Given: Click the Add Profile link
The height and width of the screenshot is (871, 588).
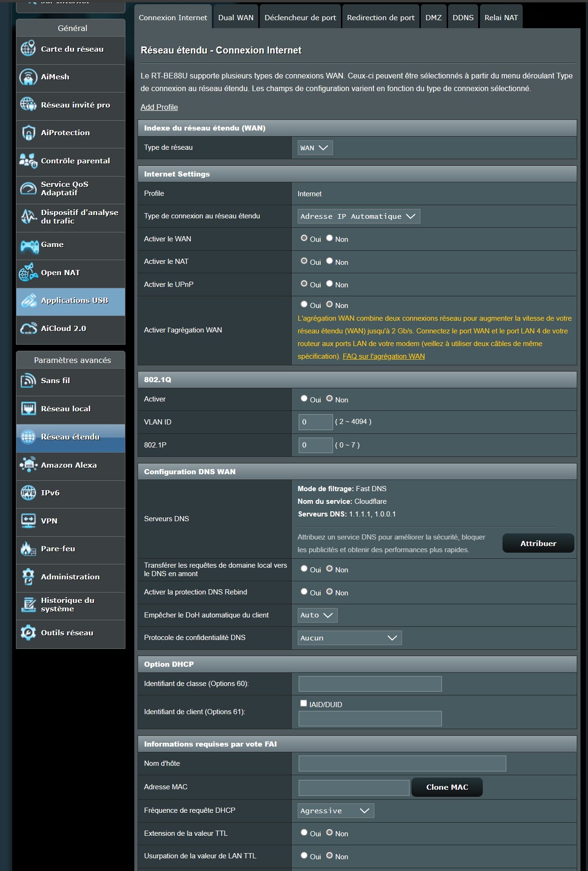Looking at the screenshot, I should point(159,107).
